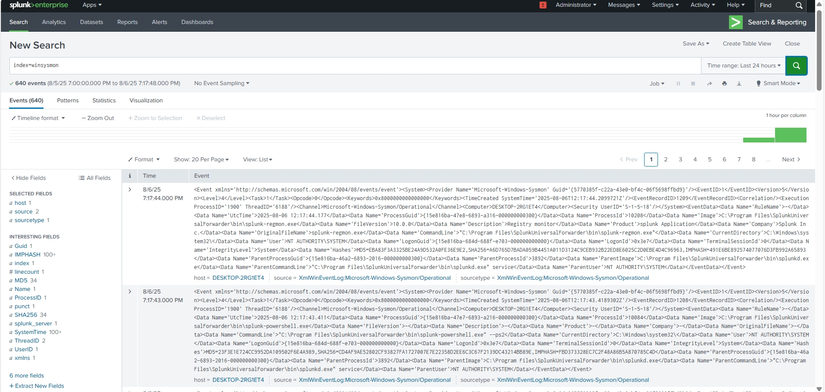Open the Job dropdown
Image resolution: width=825 pixels, height=392 pixels.
657,84
